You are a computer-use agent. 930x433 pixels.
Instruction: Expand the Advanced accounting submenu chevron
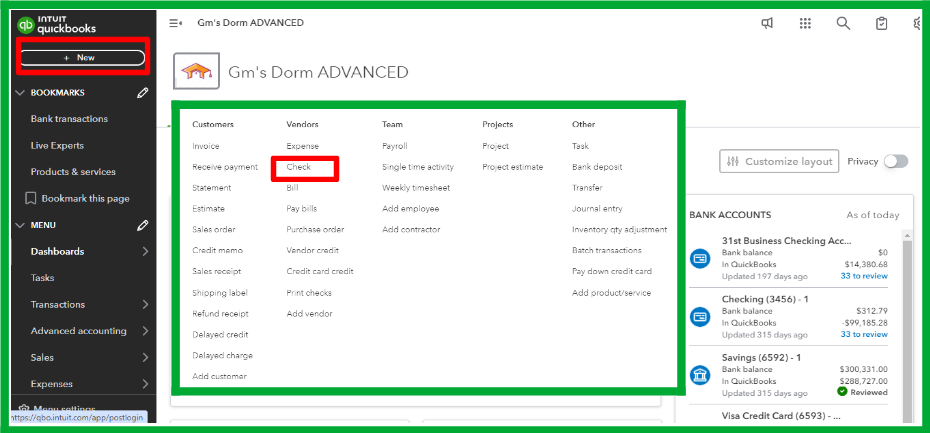click(x=145, y=331)
